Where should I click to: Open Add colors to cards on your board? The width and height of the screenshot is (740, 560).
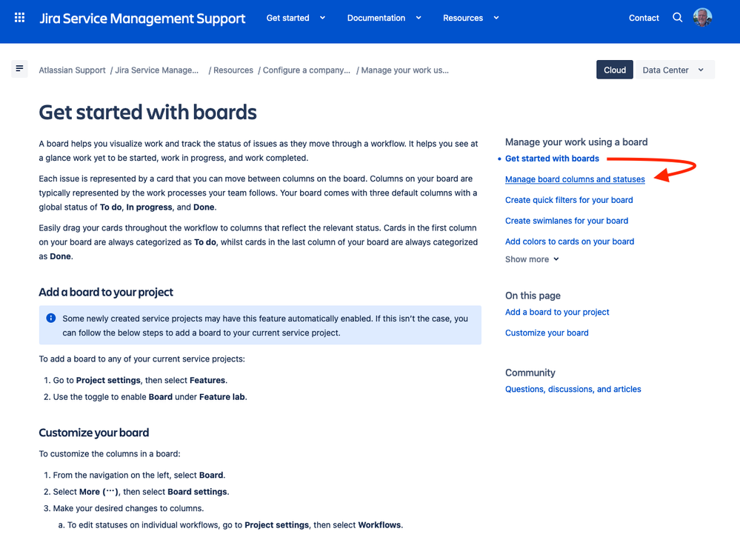click(x=570, y=241)
